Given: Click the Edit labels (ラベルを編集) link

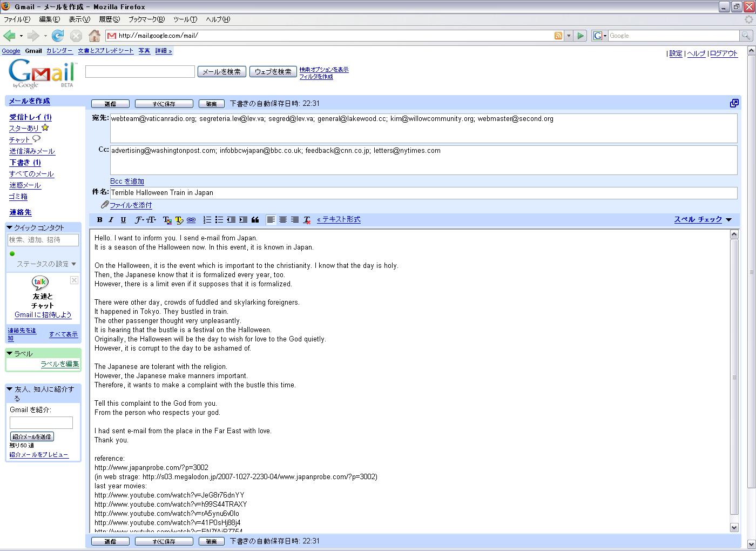Looking at the screenshot, I should [60, 364].
